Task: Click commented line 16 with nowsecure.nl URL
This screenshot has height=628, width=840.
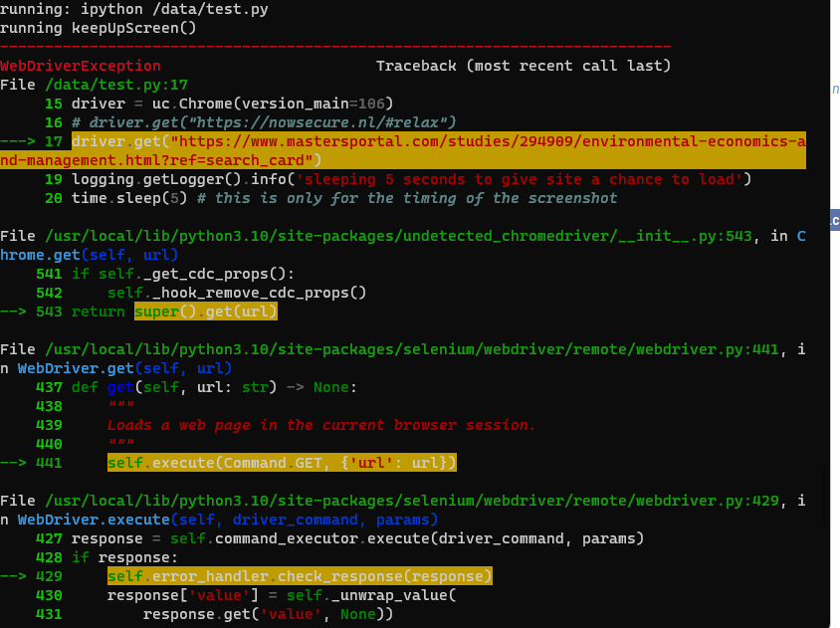Action: click(250, 122)
